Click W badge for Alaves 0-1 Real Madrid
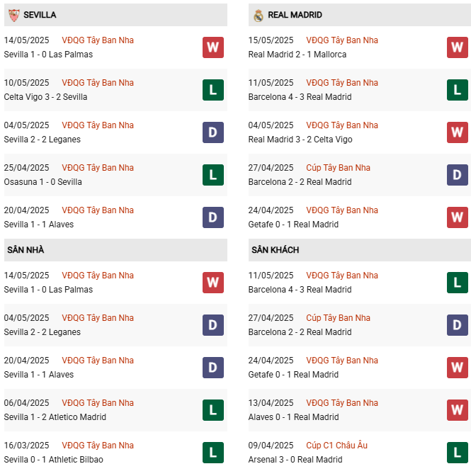Image resolution: width=471 pixels, height=476 pixels. point(458,410)
